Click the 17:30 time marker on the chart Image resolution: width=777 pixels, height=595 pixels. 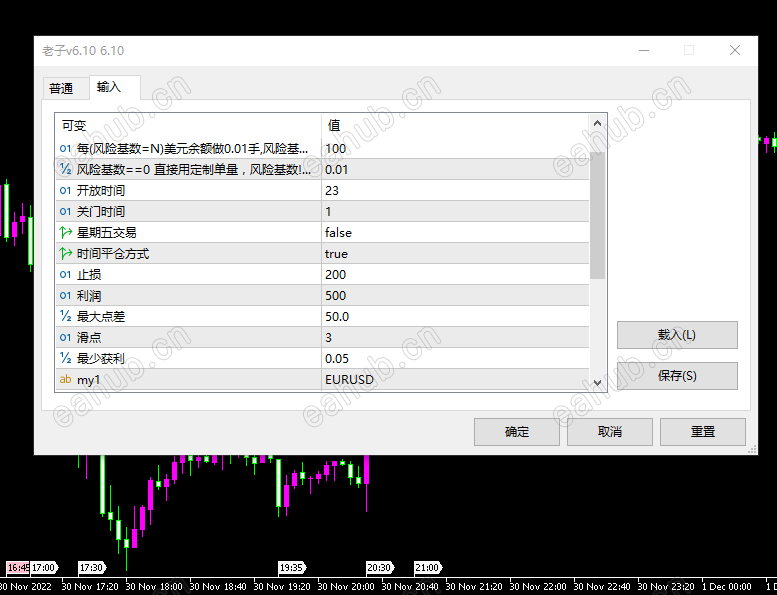pos(92,567)
